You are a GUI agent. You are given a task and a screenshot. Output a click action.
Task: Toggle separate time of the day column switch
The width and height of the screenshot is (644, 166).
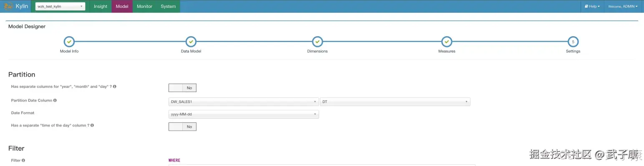pyautogui.click(x=182, y=126)
